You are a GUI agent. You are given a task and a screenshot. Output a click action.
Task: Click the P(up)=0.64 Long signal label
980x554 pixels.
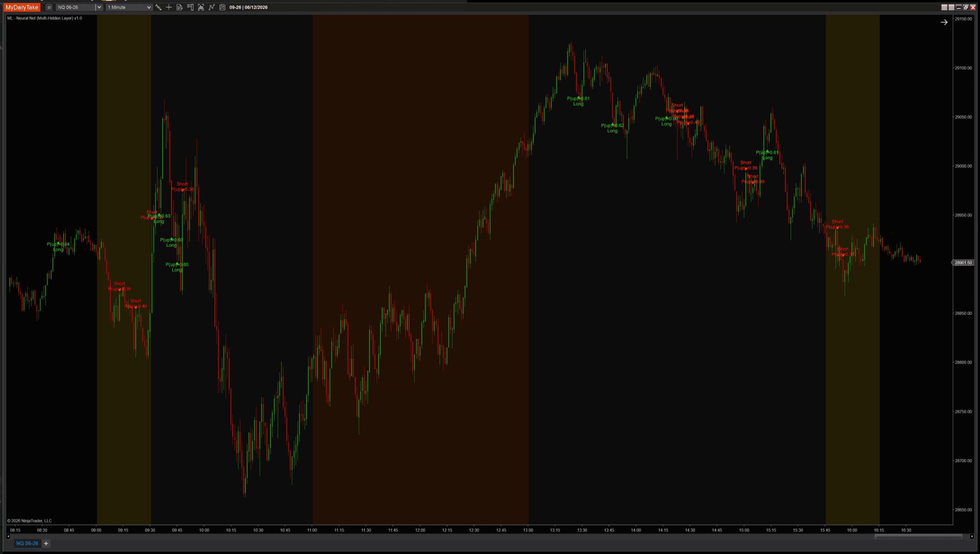click(58, 247)
